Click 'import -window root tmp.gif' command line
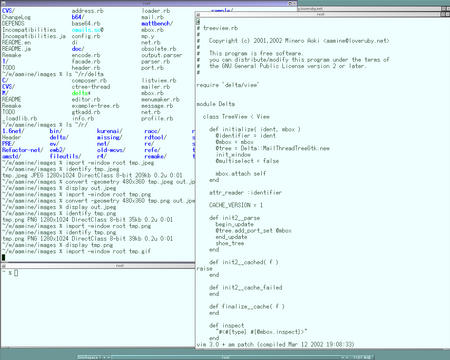This screenshot has height=360, width=450. pos(108,252)
